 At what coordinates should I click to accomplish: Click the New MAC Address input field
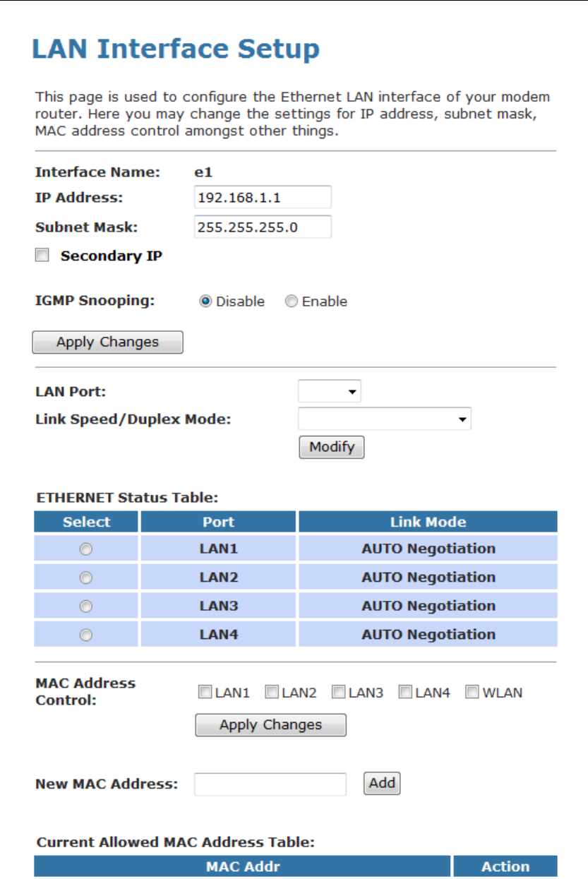pyautogui.click(x=270, y=784)
